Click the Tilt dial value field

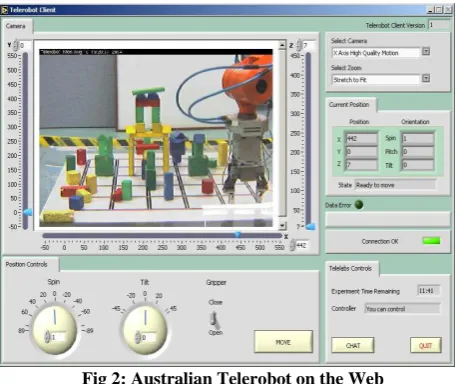click(149, 337)
